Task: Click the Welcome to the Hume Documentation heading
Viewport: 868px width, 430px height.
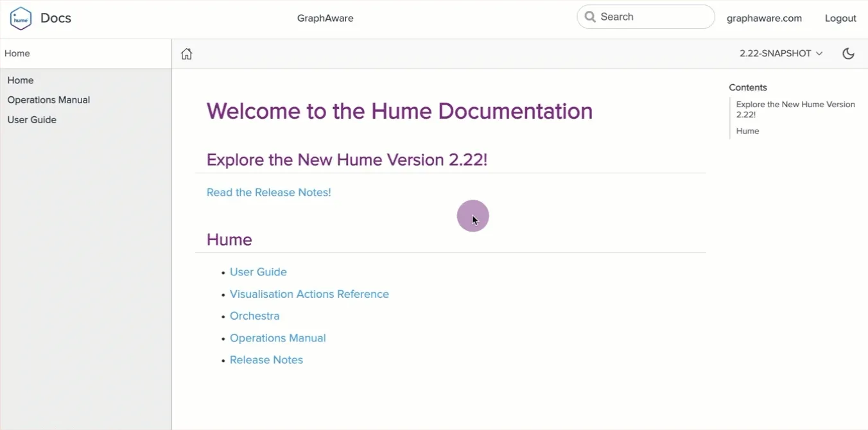Action: pos(399,111)
